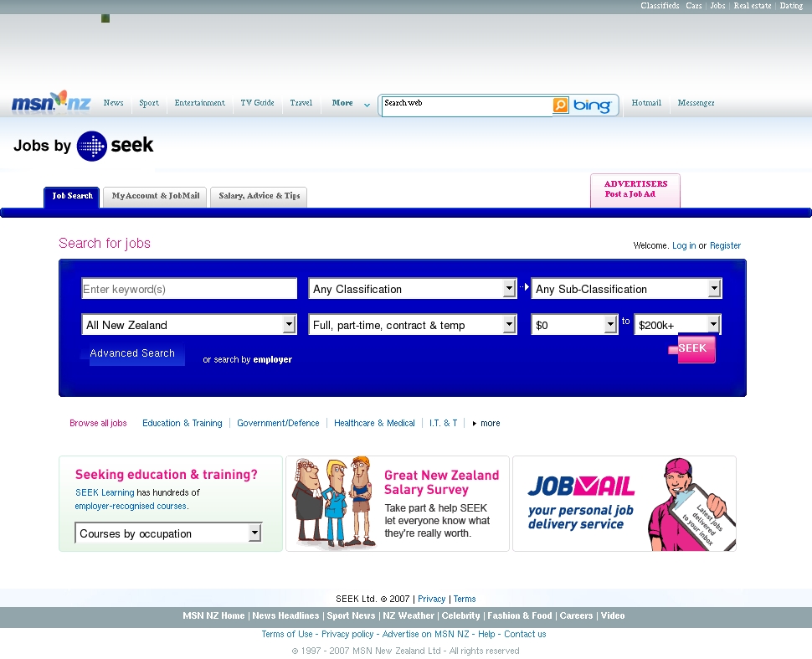Open the Great New Zealand Salary Survey banner

point(398,503)
